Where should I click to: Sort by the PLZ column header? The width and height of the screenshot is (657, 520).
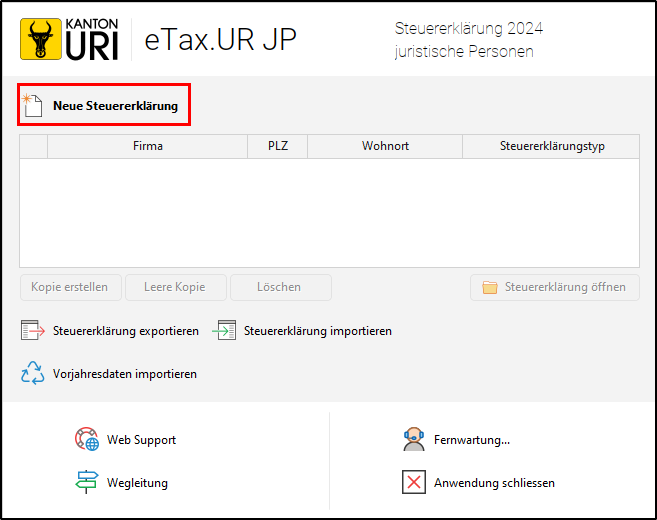277,146
